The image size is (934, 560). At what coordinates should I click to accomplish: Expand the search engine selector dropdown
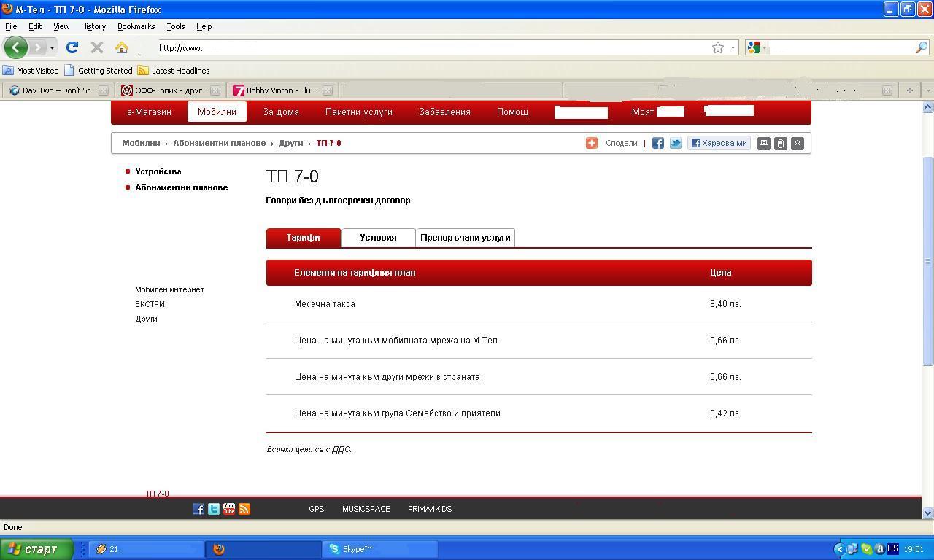click(757, 47)
